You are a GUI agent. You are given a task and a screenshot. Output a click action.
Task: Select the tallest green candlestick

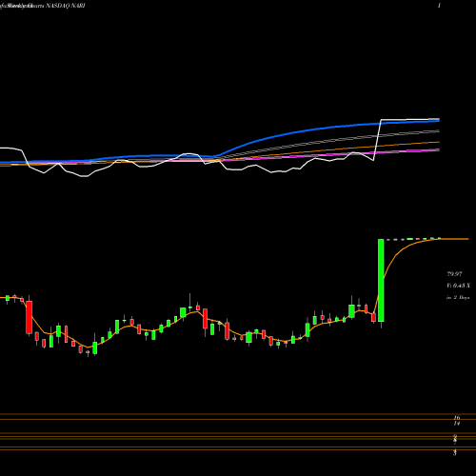pyautogui.click(x=381, y=280)
